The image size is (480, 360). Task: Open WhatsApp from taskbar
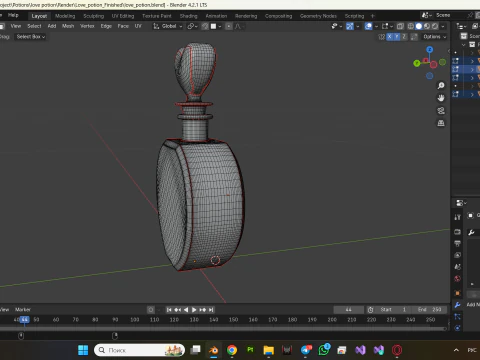(323, 350)
